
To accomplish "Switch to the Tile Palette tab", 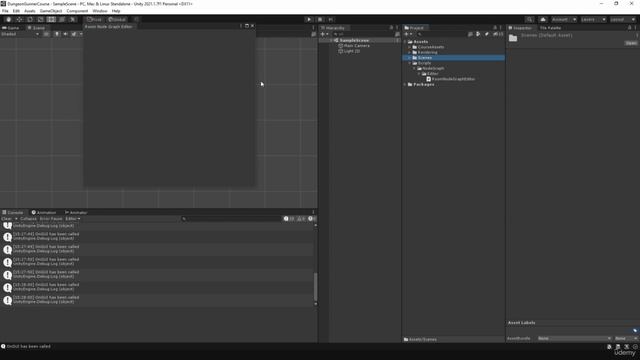I will 550,28.
